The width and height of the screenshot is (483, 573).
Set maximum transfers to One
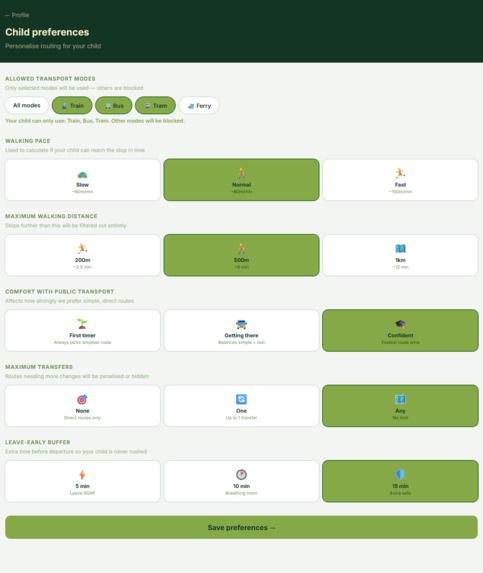click(x=242, y=406)
